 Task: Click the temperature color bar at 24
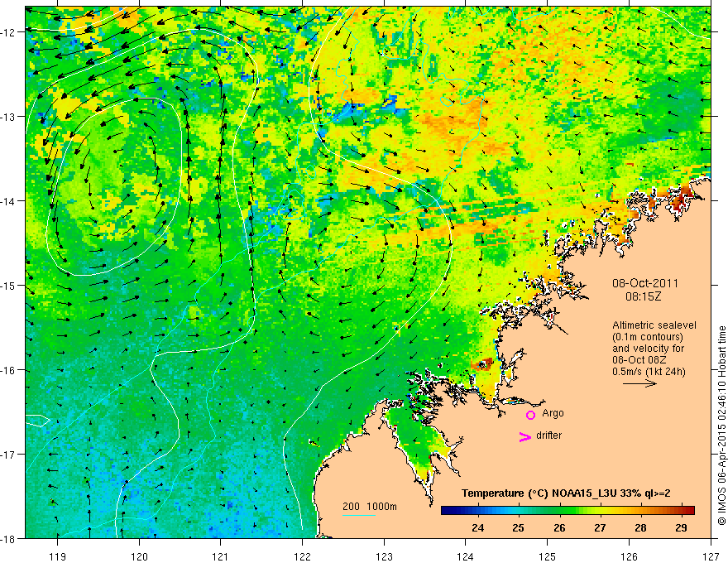click(478, 510)
